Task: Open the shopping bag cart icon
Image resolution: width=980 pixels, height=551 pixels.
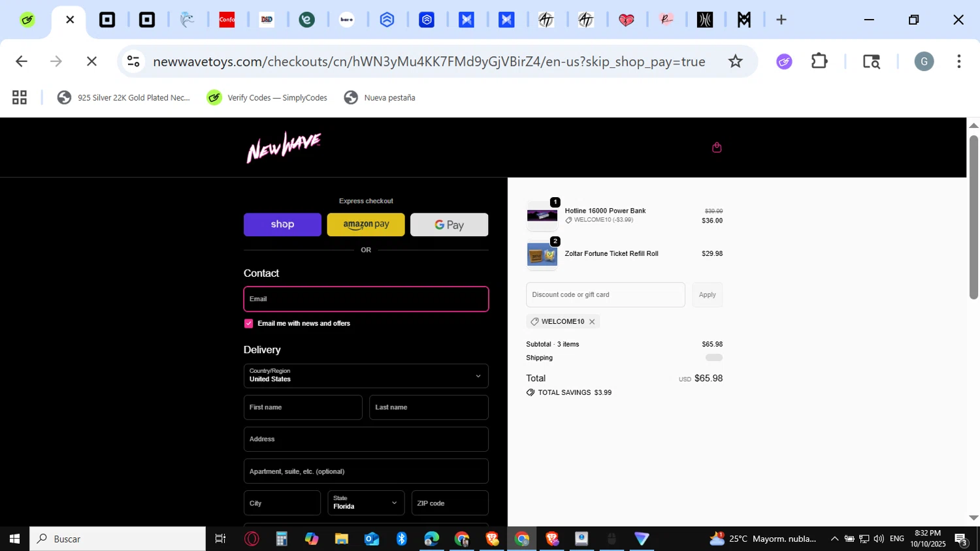Action: pos(717,148)
